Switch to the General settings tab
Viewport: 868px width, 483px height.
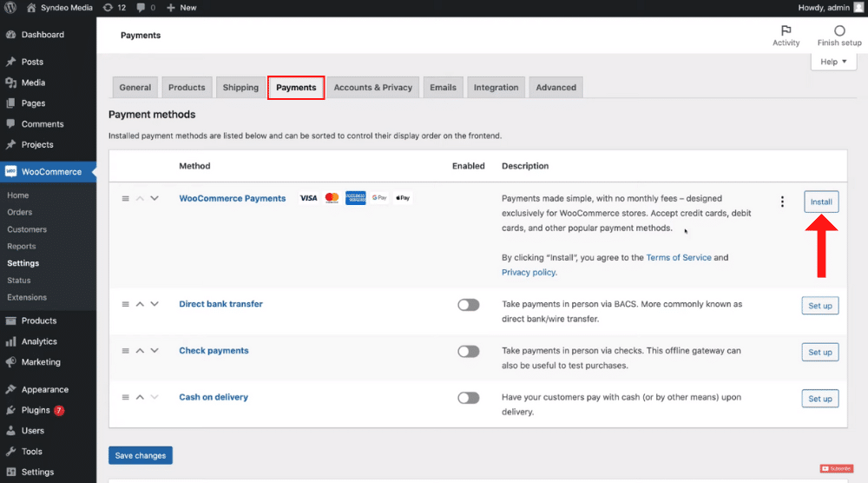[x=135, y=88]
